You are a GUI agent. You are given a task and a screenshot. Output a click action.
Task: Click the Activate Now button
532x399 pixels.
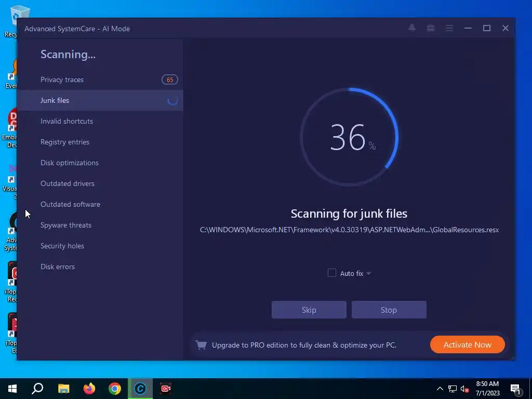pos(467,345)
